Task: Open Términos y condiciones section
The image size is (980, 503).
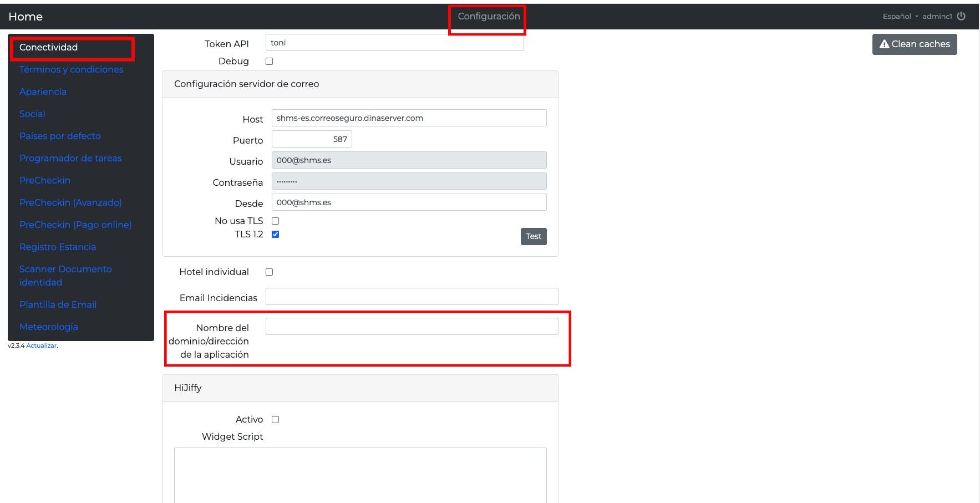Action: [72, 70]
